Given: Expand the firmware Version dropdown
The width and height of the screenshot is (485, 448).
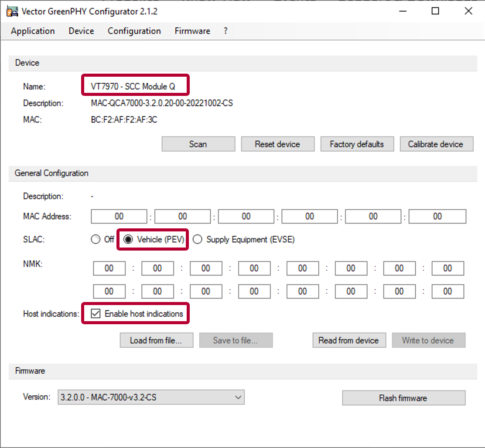Looking at the screenshot, I should [x=151, y=397].
